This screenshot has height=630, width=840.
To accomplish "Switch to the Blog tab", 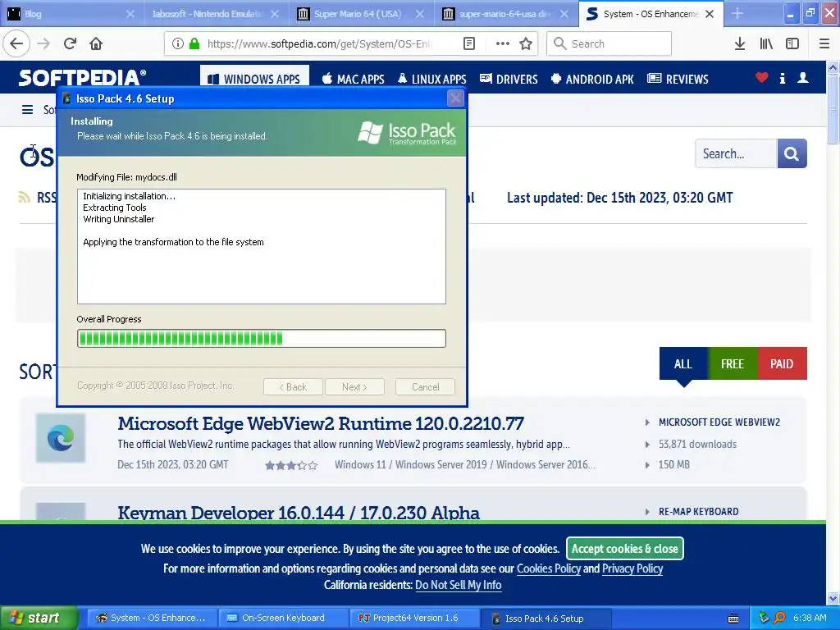I will click(72, 14).
